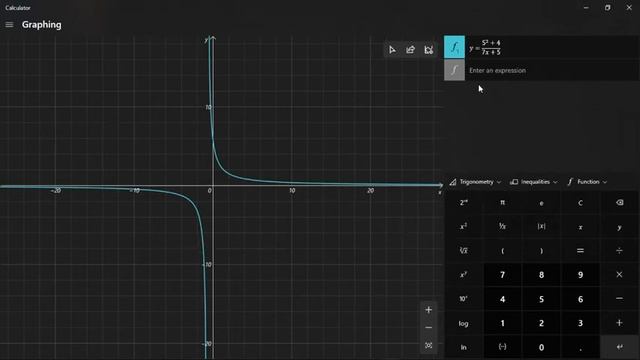Minimize the Calculator window
The width and height of the screenshot is (640, 360).
coord(586,7)
